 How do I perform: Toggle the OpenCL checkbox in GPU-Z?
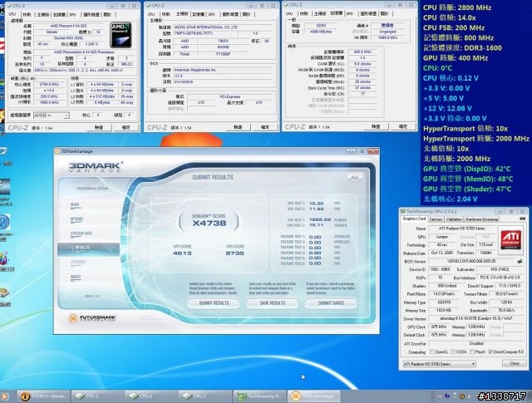click(x=432, y=352)
